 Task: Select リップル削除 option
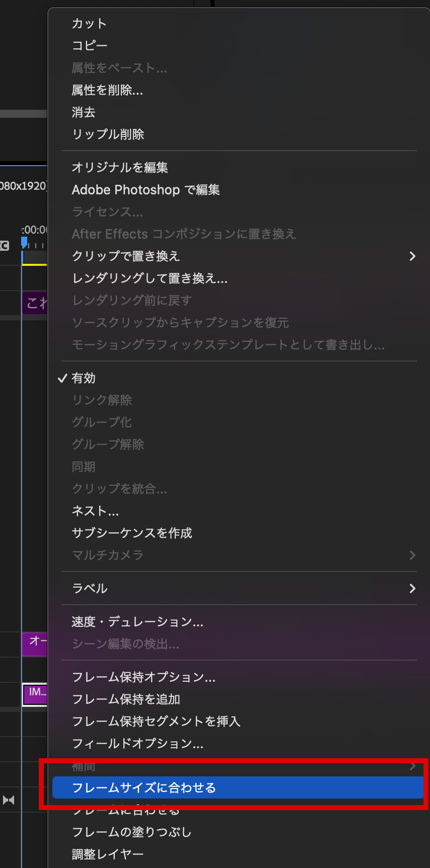(108, 134)
